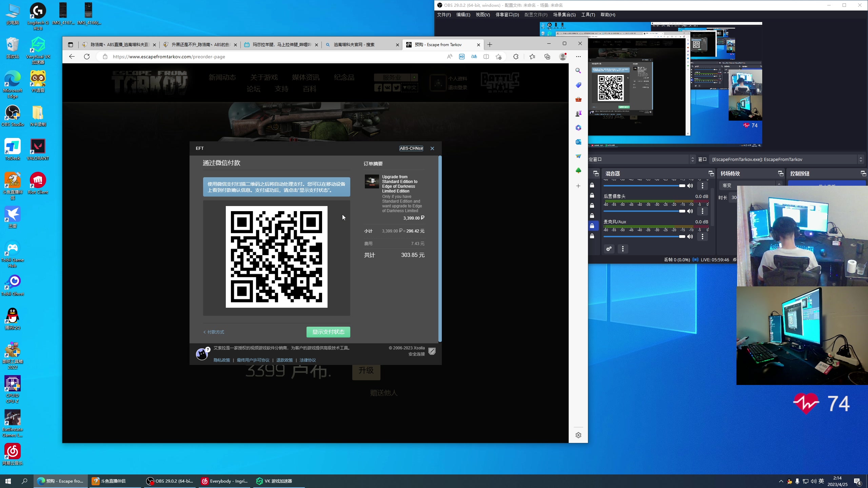Screen dimensions: 868x488
Task: Open the mixer menu beside the gear
Action: tap(623, 249)
